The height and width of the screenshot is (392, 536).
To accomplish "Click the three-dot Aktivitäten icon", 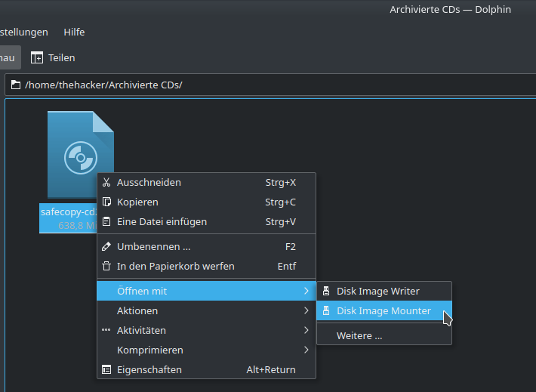I will 106,330.
